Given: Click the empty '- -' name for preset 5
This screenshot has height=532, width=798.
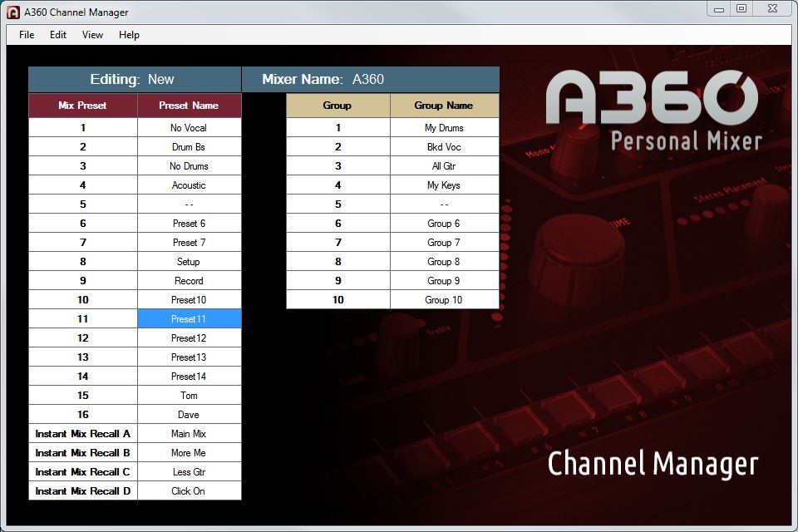Looking at the screenshot, I should tap(190, 204).
